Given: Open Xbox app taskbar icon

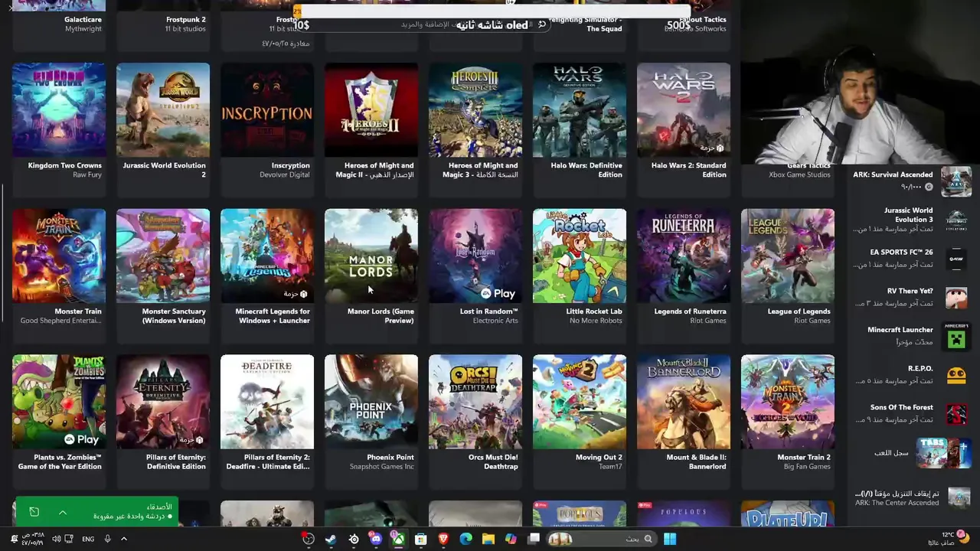Looking at the screenshot, I should (x=398, y=539).
